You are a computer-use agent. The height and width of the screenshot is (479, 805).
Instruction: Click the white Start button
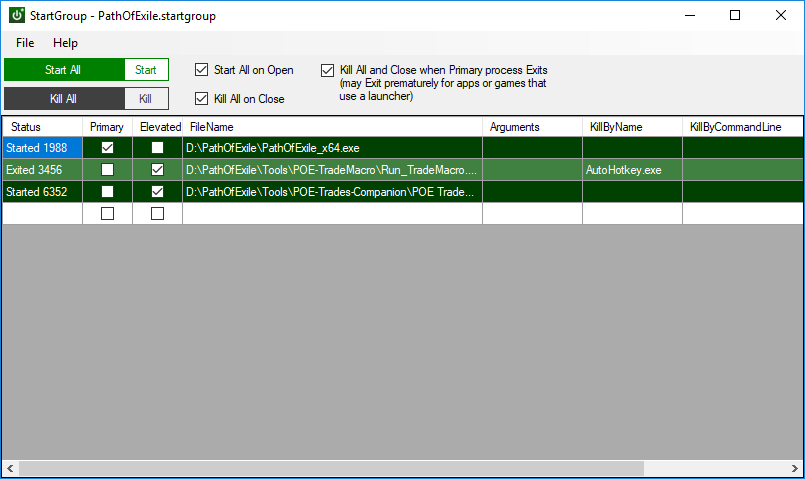(146, 70)
